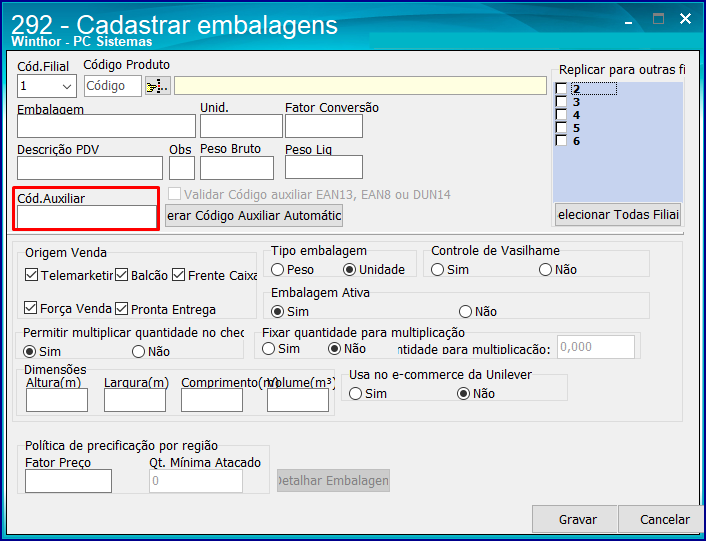Click the Obs input box
706x541 pixels.
pos(182,168)
